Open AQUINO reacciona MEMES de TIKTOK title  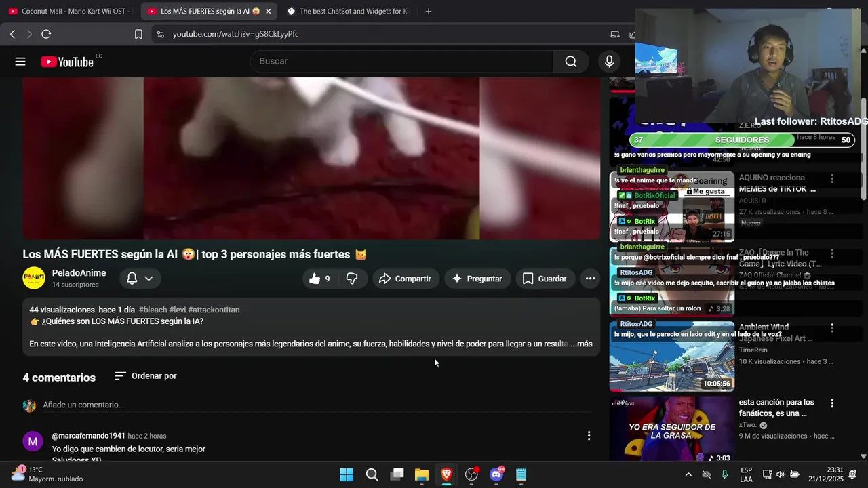(777, 183)
